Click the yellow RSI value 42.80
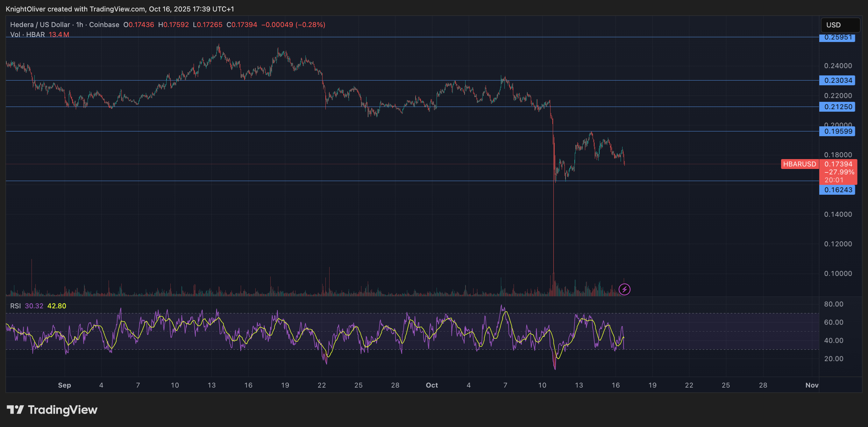This screenshot has width=868, height=427. click(x=57, y=306)
